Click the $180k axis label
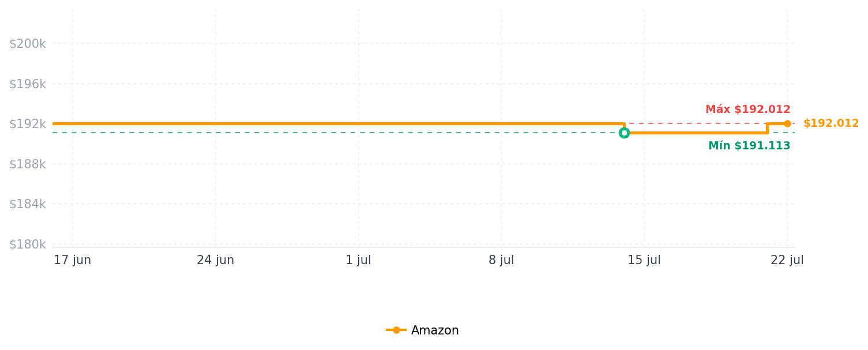868x350 pixels. (x=27, y=244)
